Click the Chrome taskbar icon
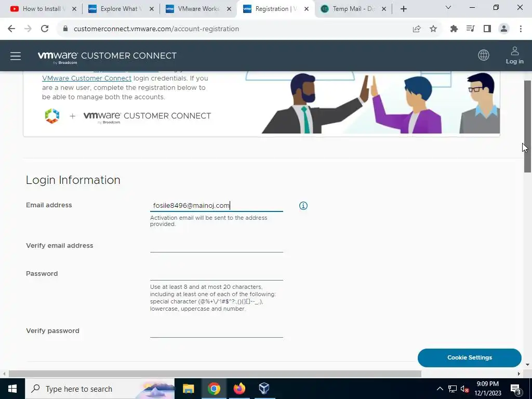Screen dimensions: 532x399 (214, 389)
